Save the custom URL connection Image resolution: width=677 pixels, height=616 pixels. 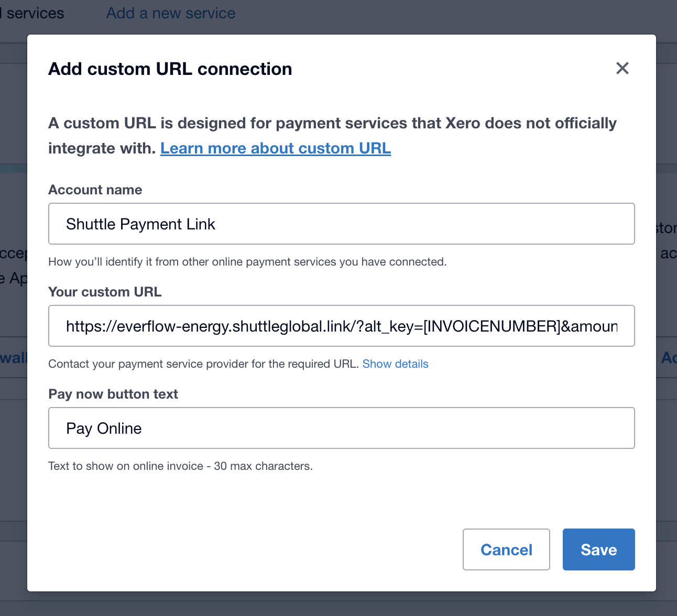[598, 549]
